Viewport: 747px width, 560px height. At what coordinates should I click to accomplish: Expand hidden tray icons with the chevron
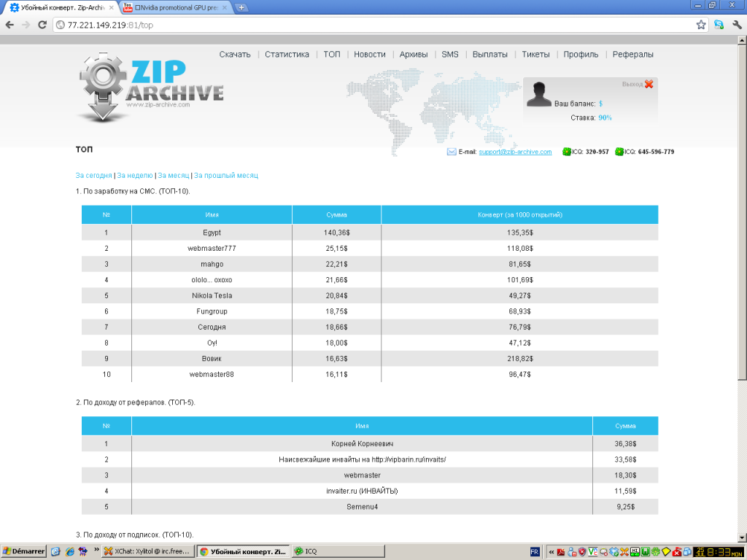coord(551,552)
